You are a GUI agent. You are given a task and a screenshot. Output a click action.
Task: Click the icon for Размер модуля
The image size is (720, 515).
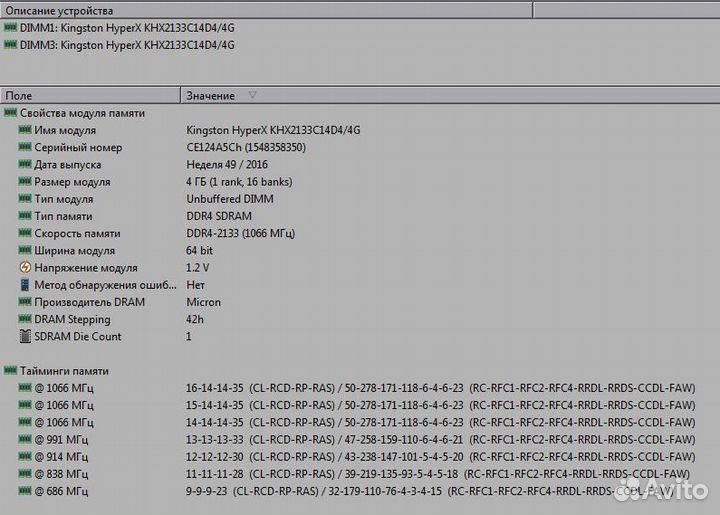click(x=25, y=181)
